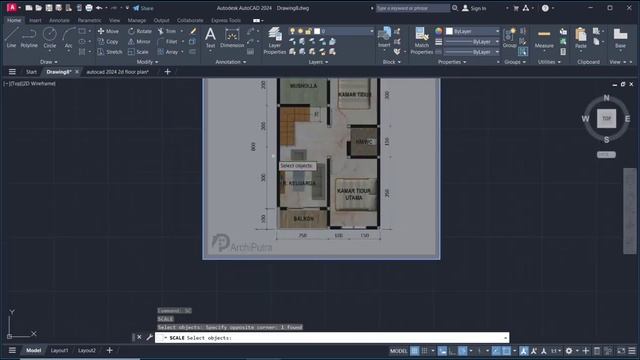This screenshot has width=640, height=360.
Task: Click the Array tool
Action: coord(168,52)
